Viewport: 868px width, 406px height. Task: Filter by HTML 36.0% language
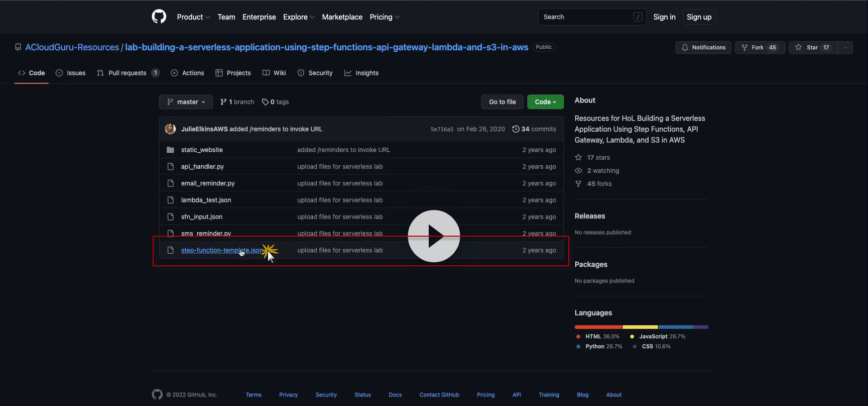598,337
